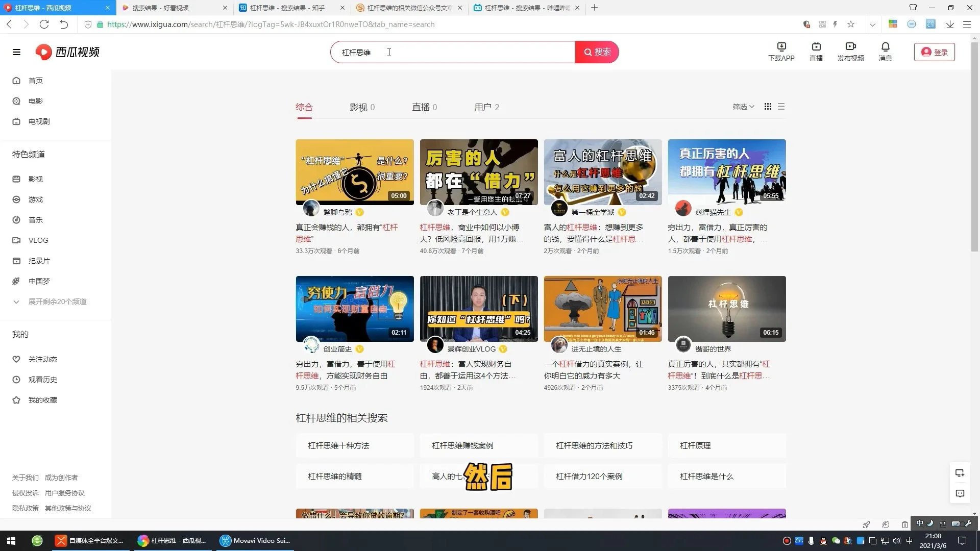Play the 02:42 富人的杠杆思维 video
The height and width of the screenshot is (551, 980).
(603, 172)
